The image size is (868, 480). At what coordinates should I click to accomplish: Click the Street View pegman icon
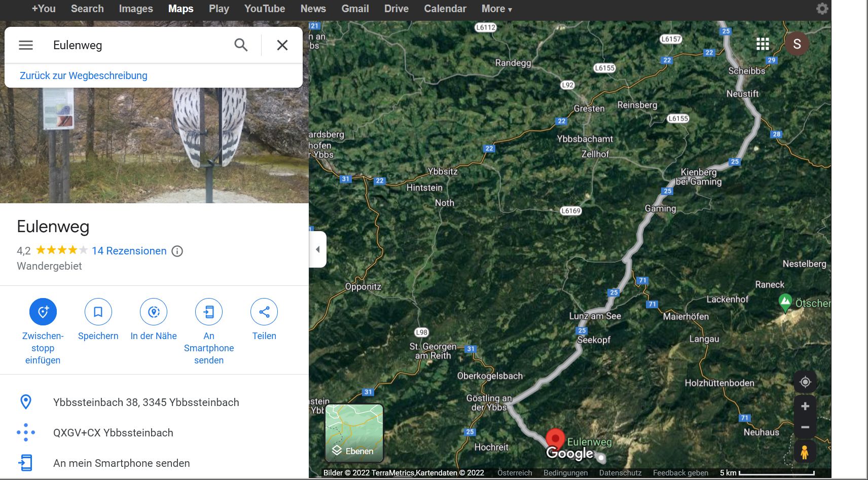tap(805, 452)
